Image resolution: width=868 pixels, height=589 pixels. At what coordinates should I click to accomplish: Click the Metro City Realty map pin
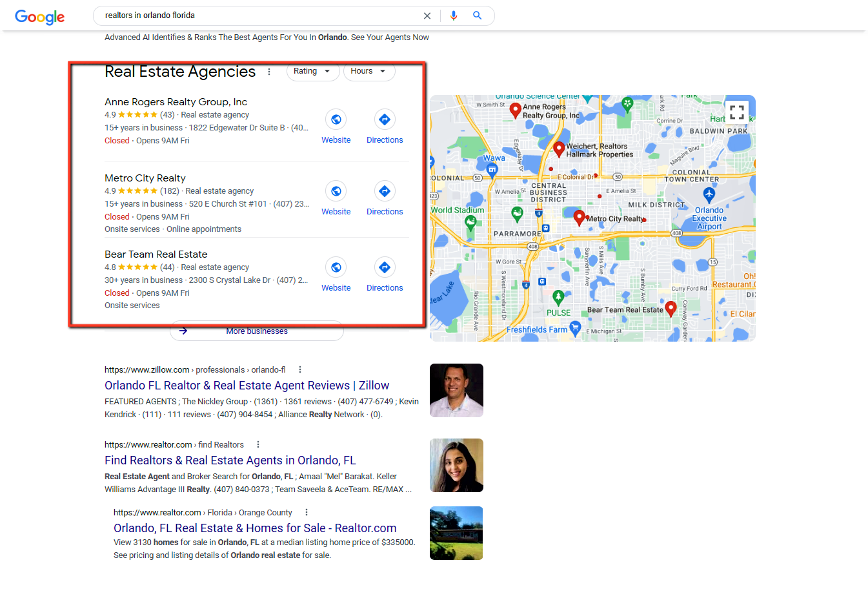coord(579,217)
